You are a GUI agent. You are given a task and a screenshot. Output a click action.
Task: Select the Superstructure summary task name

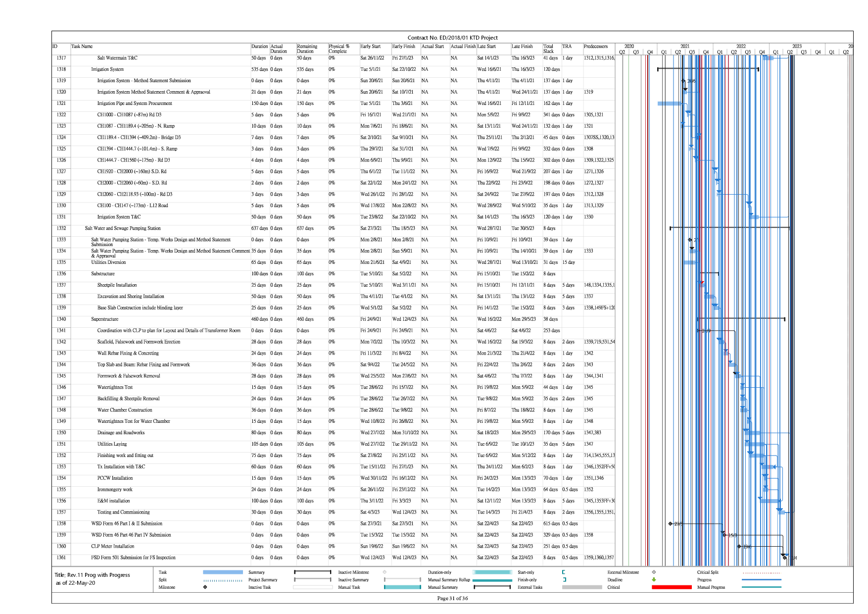click(x=104, y=319)
